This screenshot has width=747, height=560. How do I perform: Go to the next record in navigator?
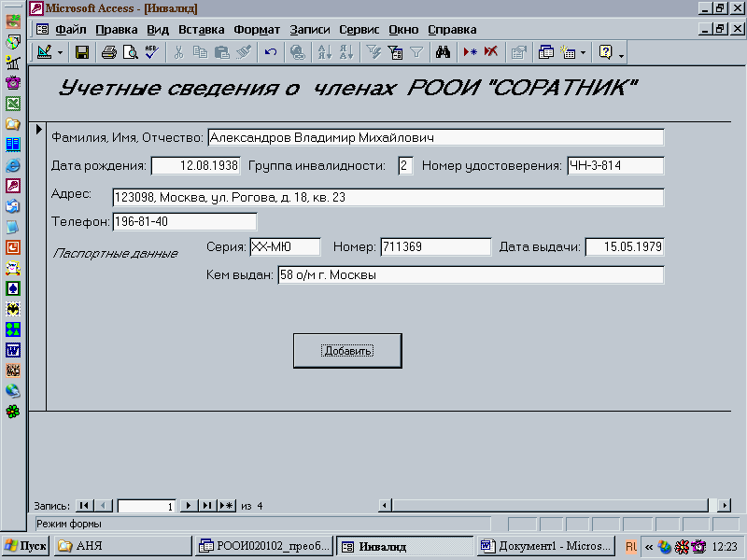[188, 506]
